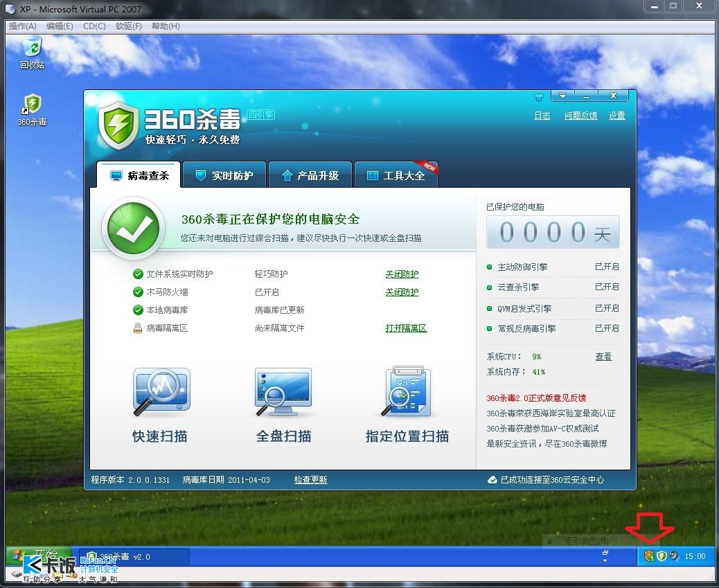
Task: Click 程序版本 2.0.0.1331 text
Action: tap(130, 480)
